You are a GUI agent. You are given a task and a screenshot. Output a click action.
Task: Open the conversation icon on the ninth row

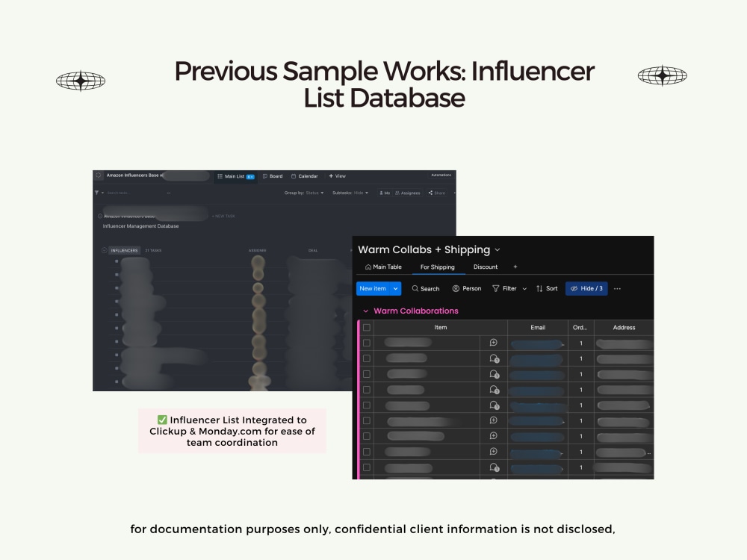point(494,467)
